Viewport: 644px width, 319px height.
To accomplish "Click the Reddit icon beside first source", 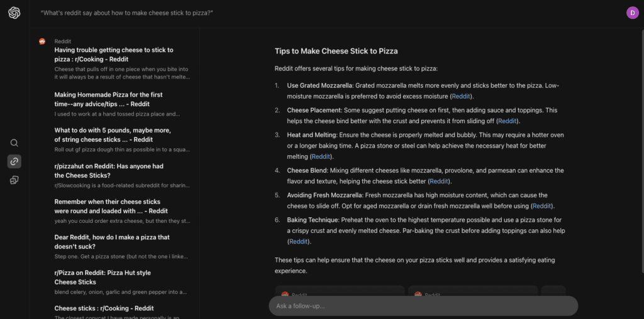I will pyautogui.click(x=42, y=41).
